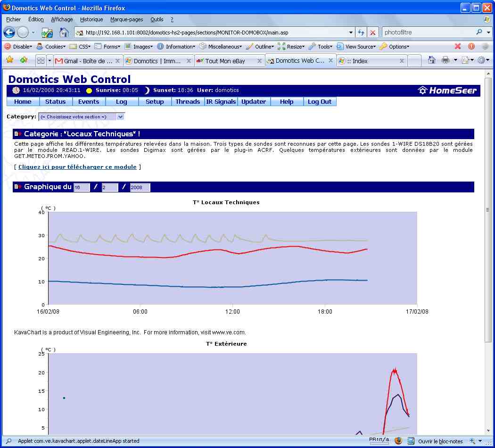This screenshot has width=495, height=448.
Task: Click the Setup navigation button
Action: pos(155,102)
